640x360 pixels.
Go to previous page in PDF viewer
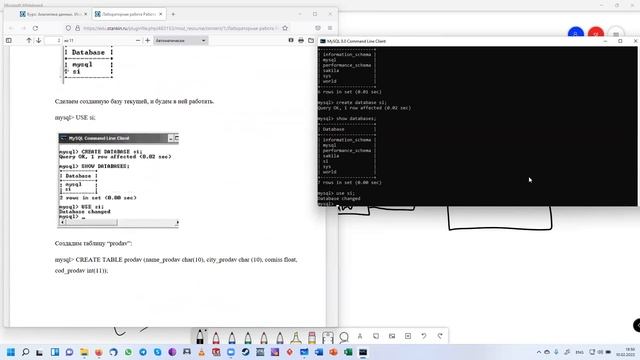coord(29,40)
